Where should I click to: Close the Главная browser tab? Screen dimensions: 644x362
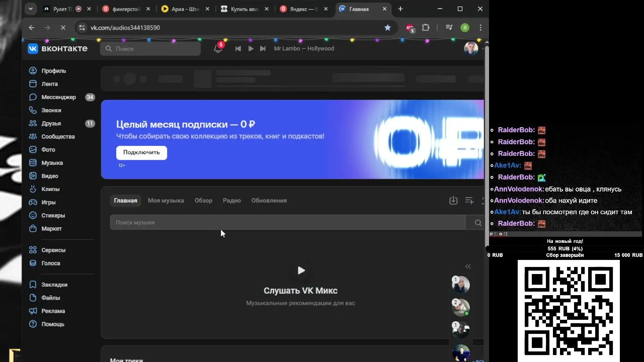383,9
